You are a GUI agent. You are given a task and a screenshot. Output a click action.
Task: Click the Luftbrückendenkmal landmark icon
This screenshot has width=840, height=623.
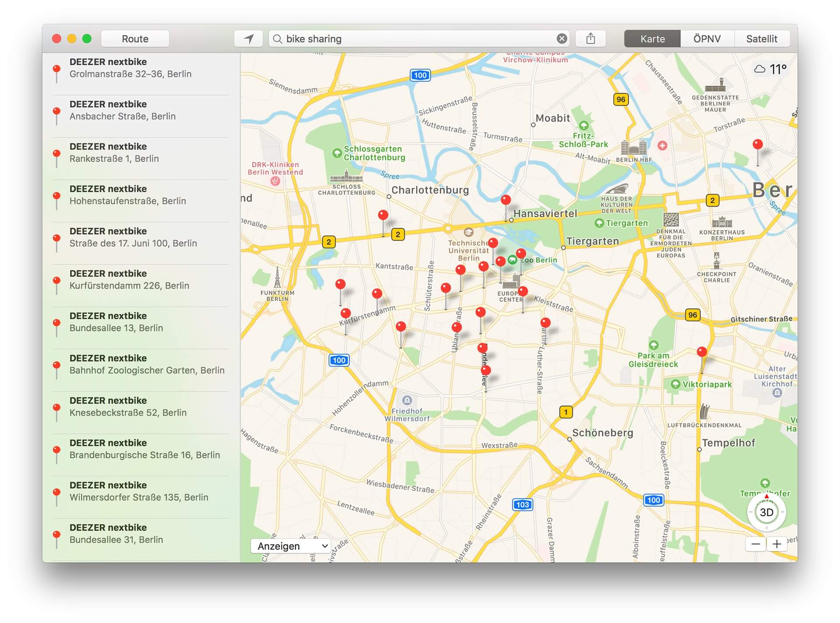pos(704,412)
